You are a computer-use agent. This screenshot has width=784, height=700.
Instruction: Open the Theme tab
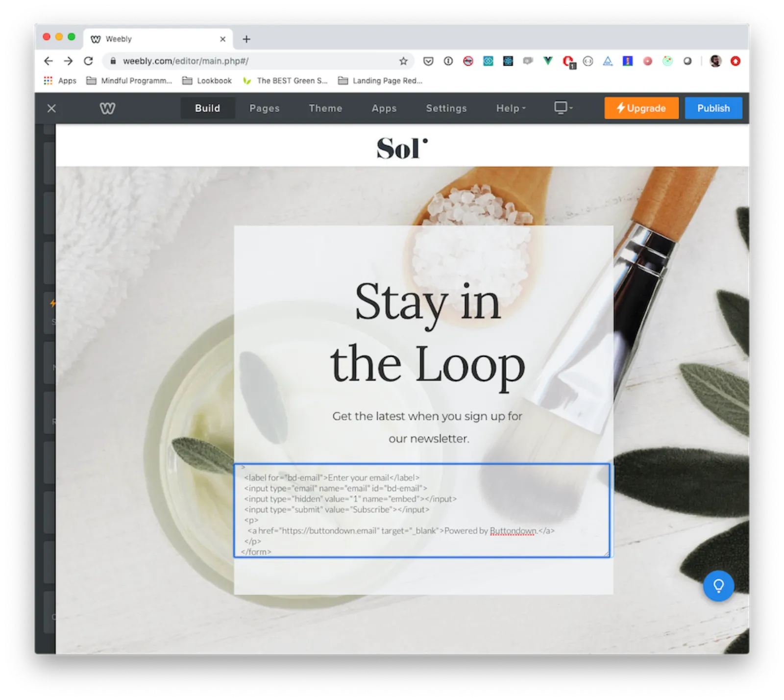[325, 108]
